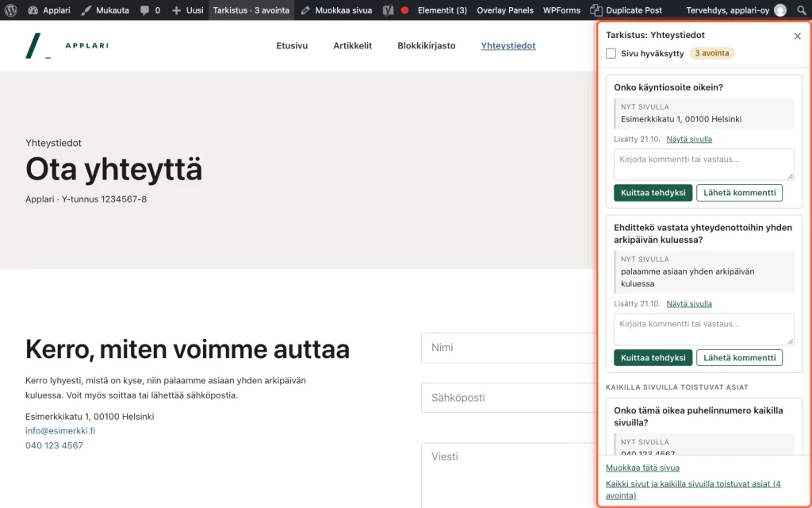Click Lähetä kommentti for yhteydenotto question
The height and width of the screenshot is (508, 812).
[x=740, y=358]
